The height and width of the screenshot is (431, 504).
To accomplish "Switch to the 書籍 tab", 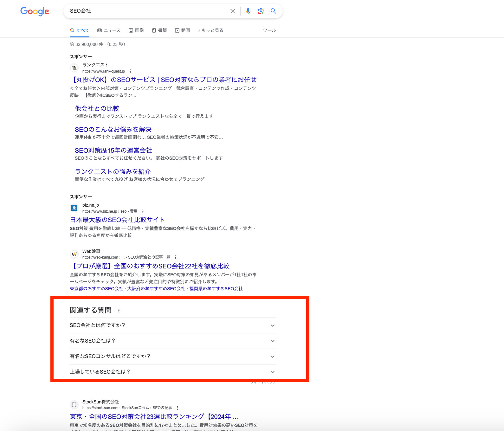I will pos(159,30).
